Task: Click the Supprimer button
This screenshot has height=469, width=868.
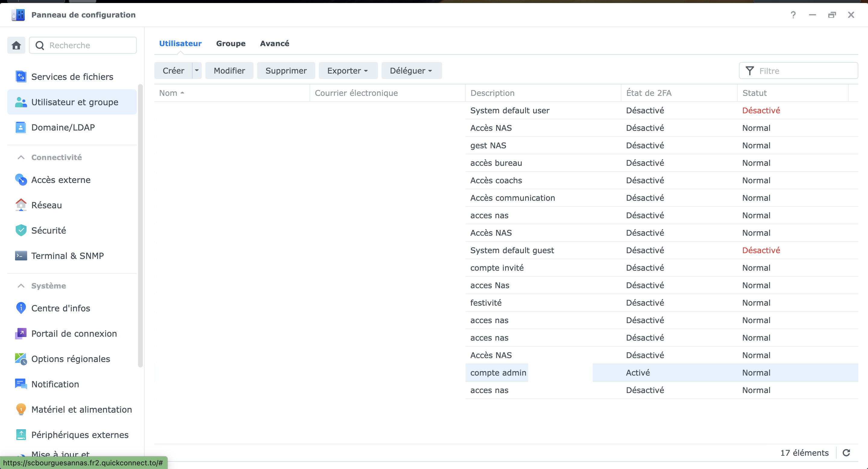Action: click(286, 71)
